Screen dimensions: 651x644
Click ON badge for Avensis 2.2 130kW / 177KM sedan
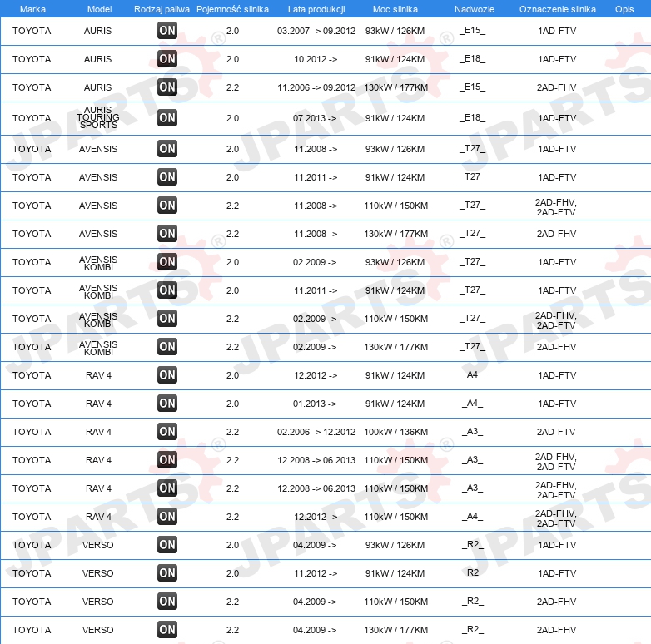click(x=167, y=233)
